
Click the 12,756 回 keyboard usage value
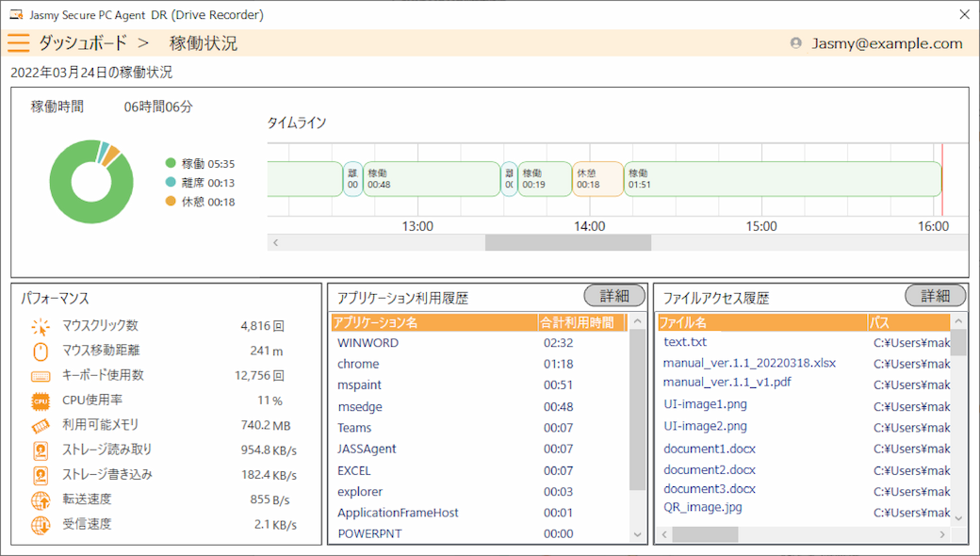(x=260, y=375)
